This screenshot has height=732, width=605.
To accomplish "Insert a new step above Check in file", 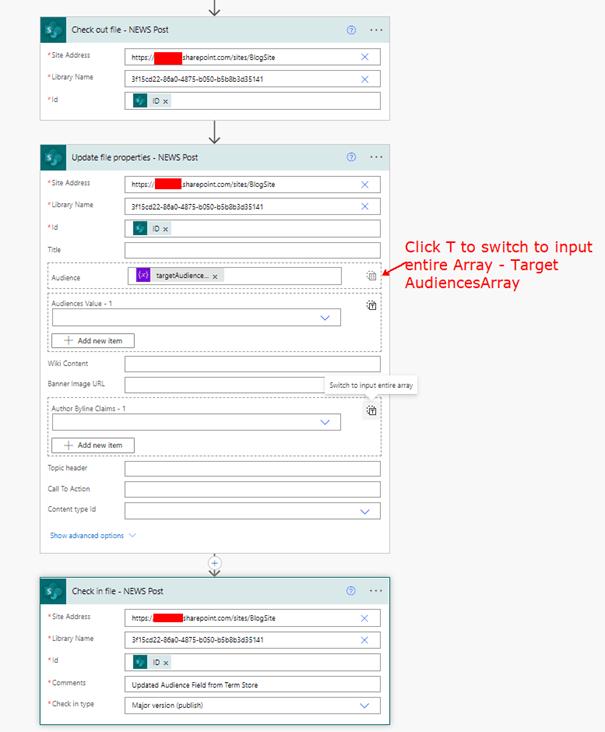I will coord(214,563).
